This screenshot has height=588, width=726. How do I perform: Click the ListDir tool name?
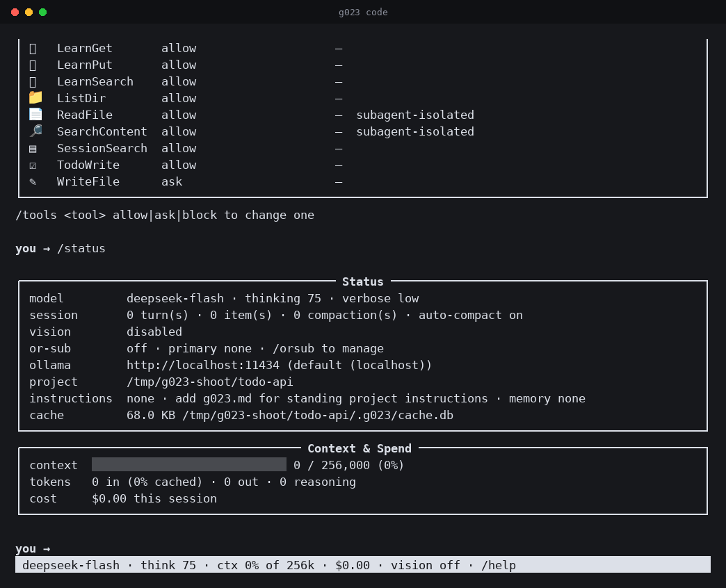pos(81,98)
